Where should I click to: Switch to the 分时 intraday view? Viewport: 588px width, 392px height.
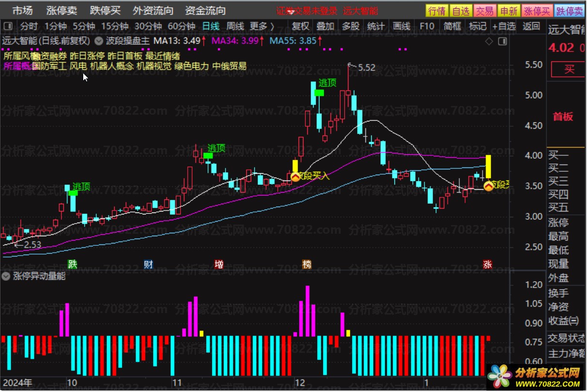29,26
